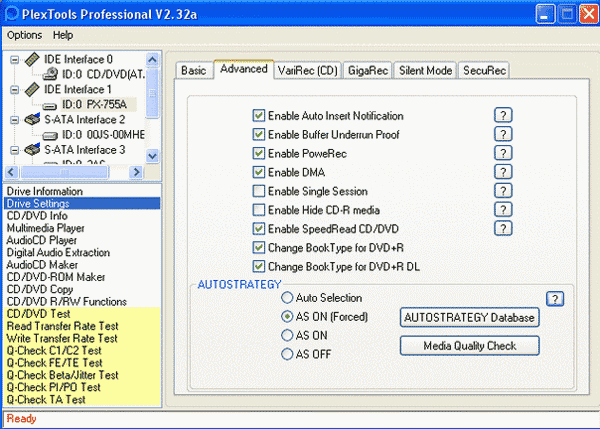Screen dimensions: 600x429
Task: Open help for Enable Single Session
Action: click(x=503, y=191)
